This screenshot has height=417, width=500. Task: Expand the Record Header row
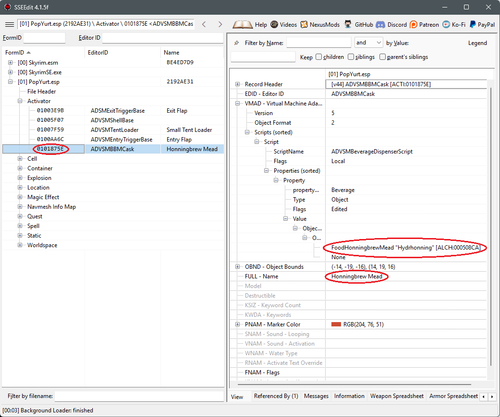(x=237, y=84)
